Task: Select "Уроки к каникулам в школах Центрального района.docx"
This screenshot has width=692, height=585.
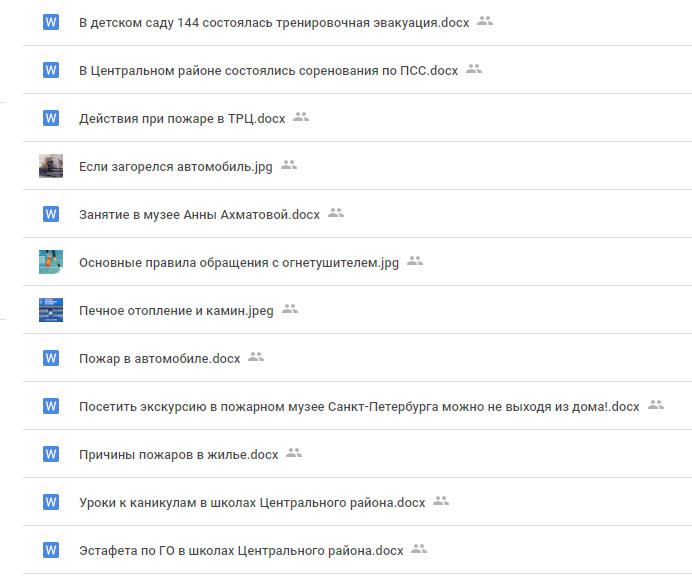Action: (x=252, y=502)
